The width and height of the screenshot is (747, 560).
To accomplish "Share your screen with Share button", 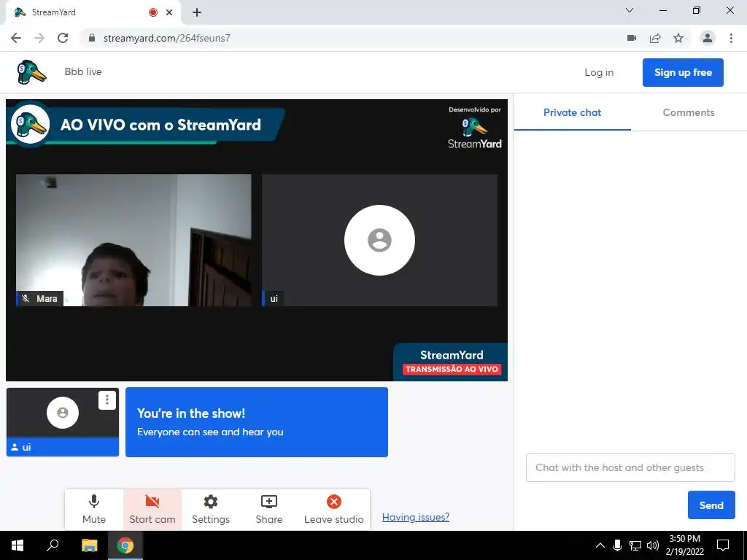I will tap(268, 510).
